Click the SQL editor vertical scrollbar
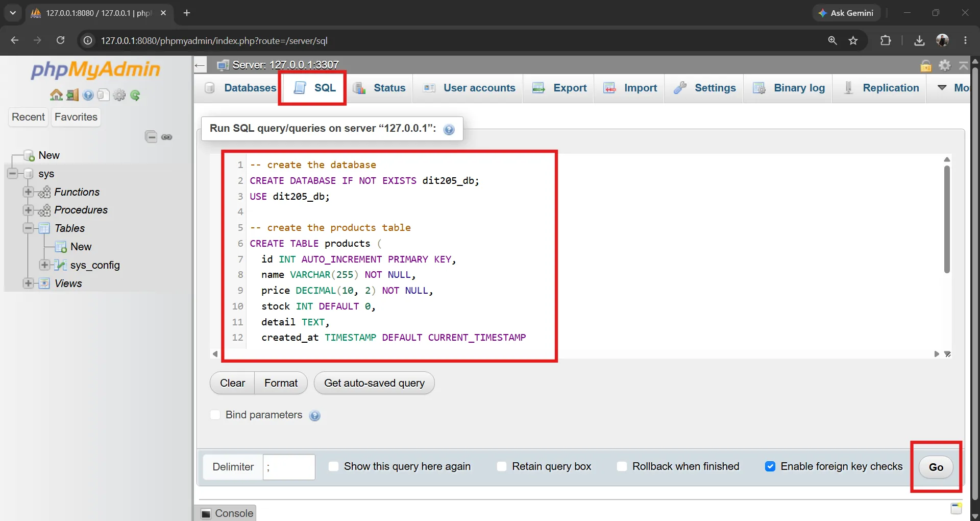 coord(947,220)
